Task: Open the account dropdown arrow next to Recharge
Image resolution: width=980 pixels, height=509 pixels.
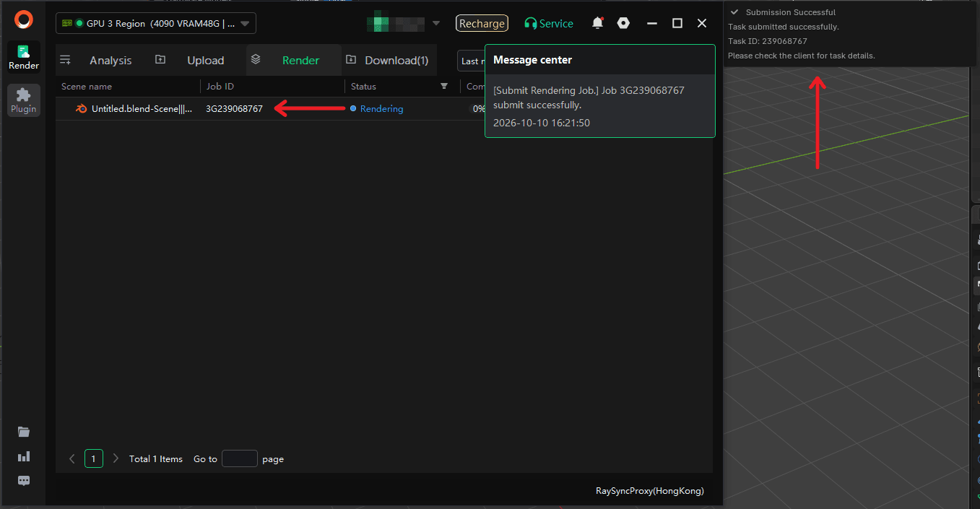Action: tap(436, 23)
